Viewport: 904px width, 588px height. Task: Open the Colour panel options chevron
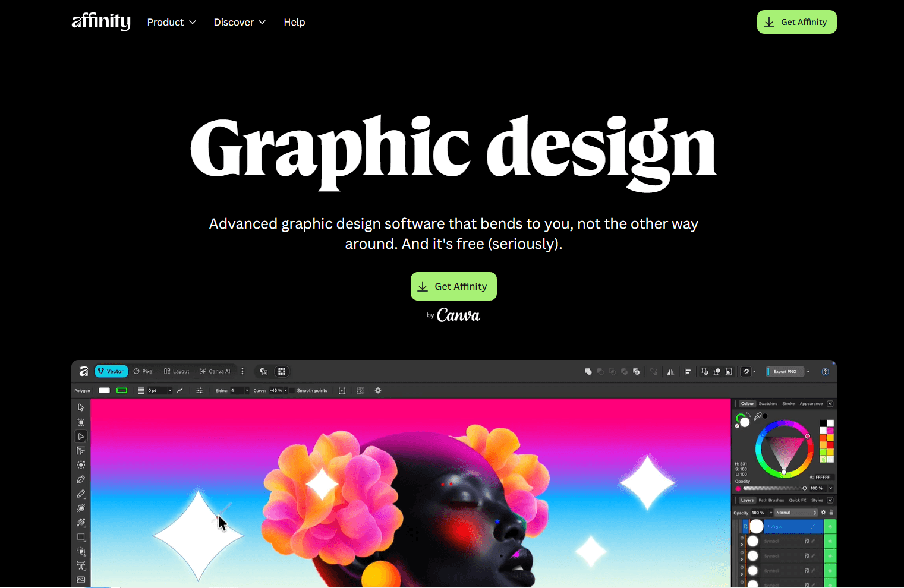tap(830, 404)
